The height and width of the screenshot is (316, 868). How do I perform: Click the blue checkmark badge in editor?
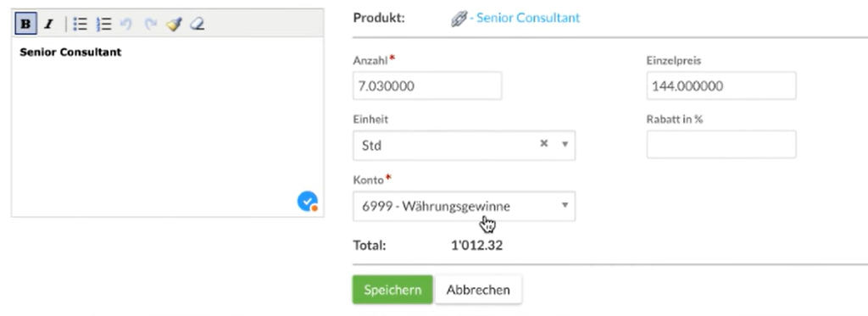(308, 202)
